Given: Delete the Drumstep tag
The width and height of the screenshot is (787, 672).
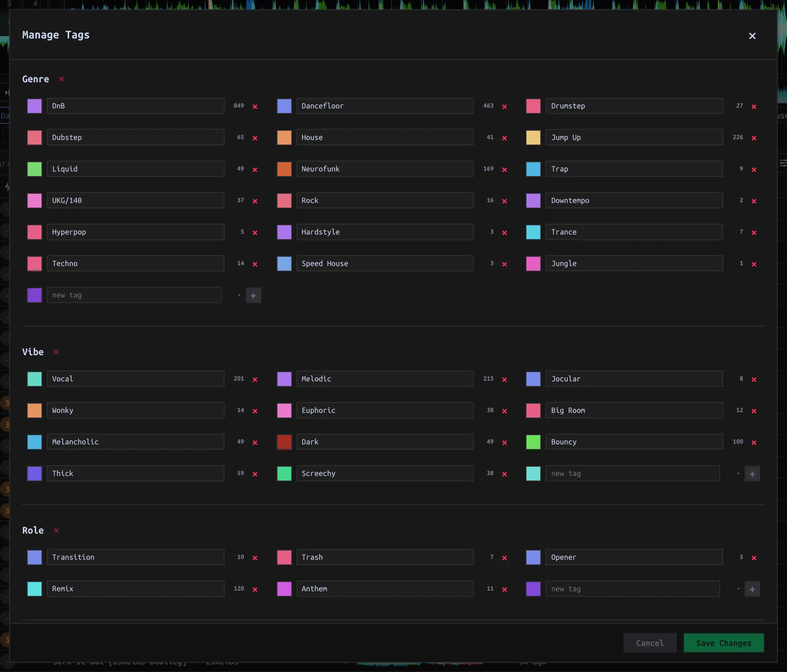Looking at the screenshot, I should (x=754, y=106).
